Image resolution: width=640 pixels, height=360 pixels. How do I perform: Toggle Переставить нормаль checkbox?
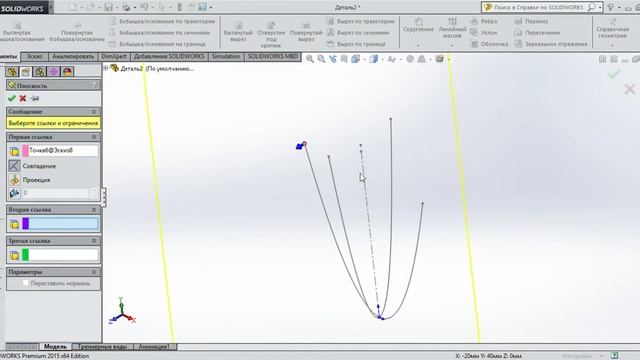click(25, 283)
